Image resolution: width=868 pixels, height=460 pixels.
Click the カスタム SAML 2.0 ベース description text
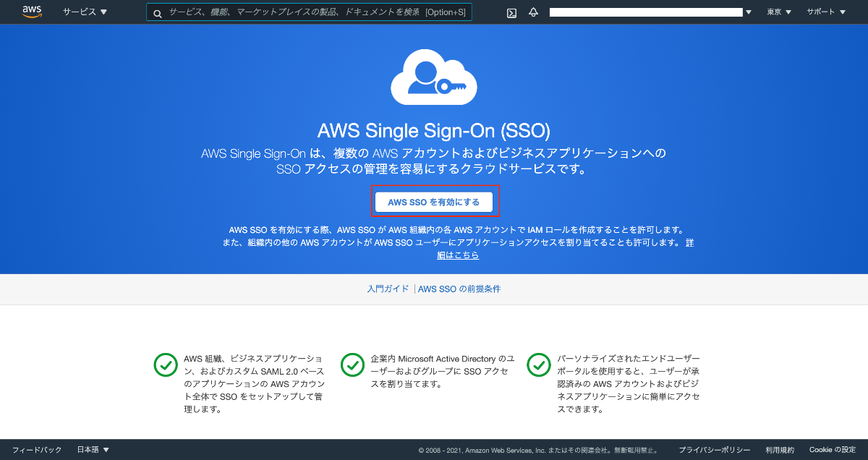[x=255, y=383]
